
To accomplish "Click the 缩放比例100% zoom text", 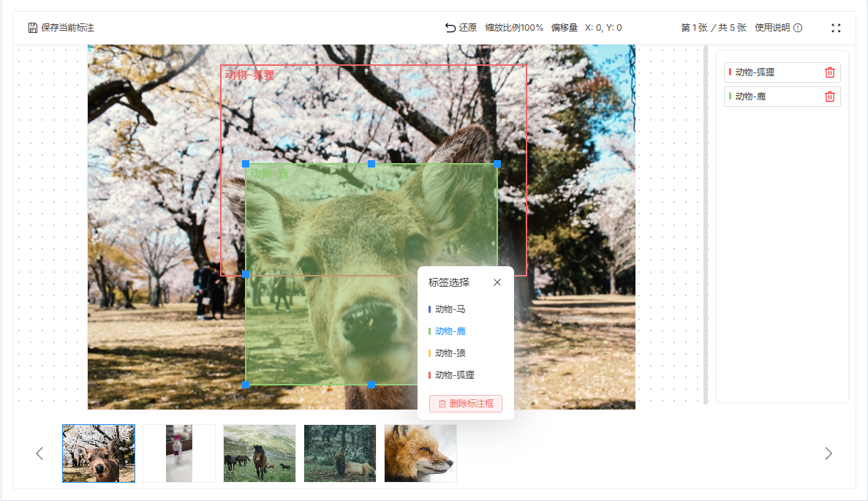I will 514,28.
